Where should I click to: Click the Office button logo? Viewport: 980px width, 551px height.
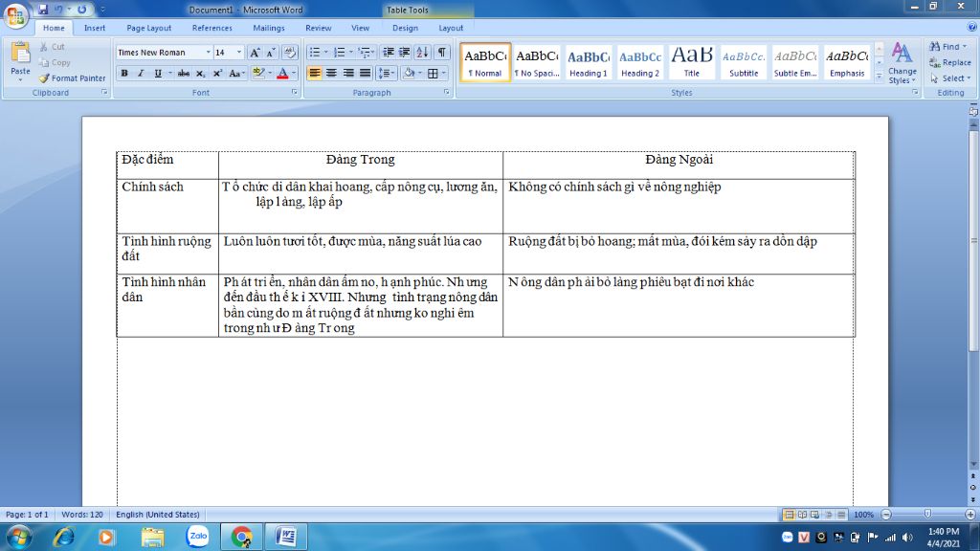click(x=15, y=15)
